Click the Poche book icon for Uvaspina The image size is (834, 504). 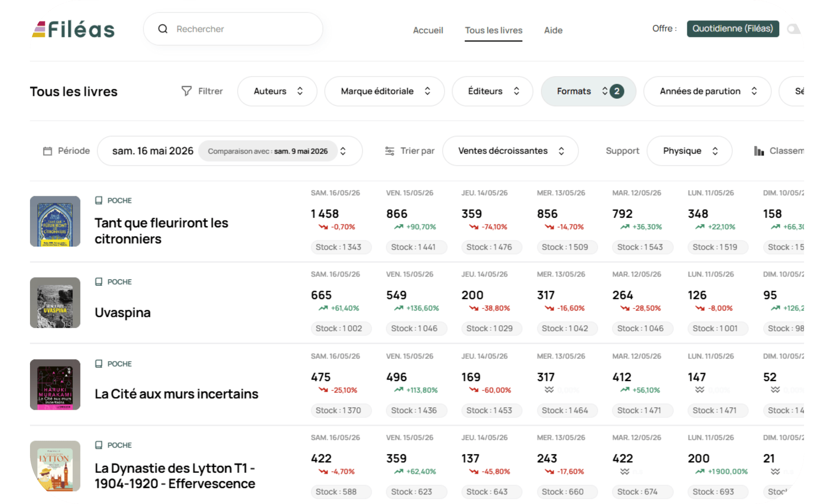pyautogui.click(x=98, y=282)
